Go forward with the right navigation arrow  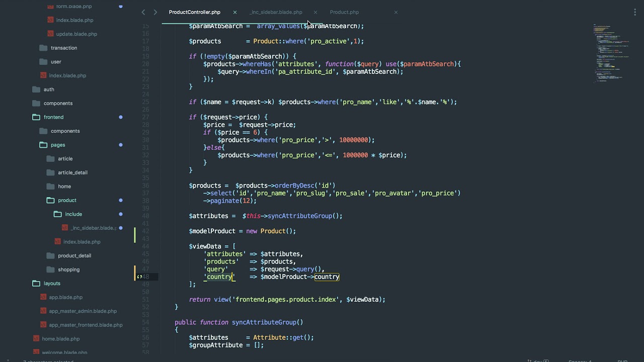click(x=155, y=12)
